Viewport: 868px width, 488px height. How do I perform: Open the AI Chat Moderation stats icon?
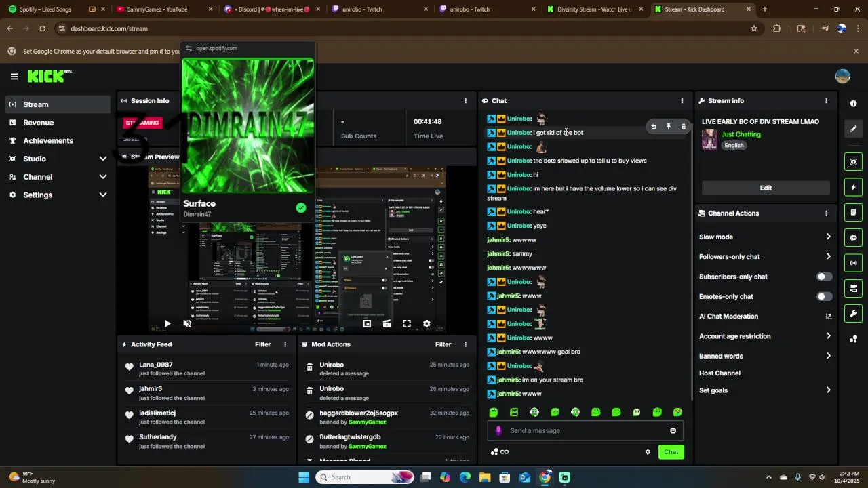tap(828, 317)
